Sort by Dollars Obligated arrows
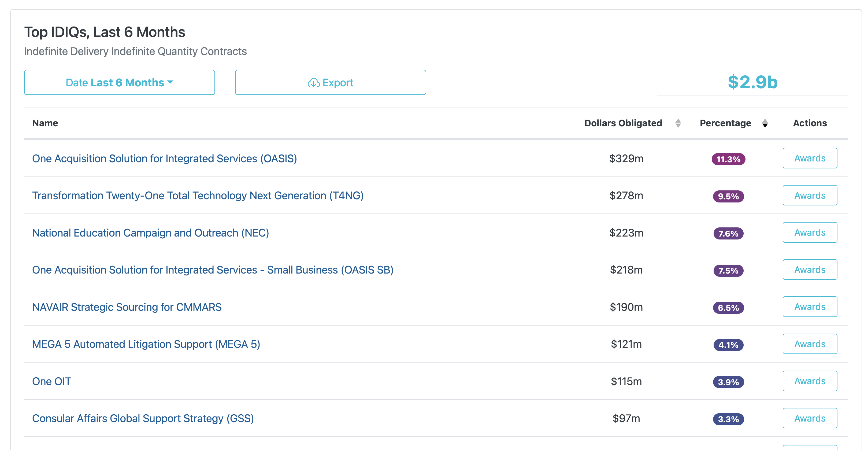Screen dimensions: 868x450 coord(678,123)
